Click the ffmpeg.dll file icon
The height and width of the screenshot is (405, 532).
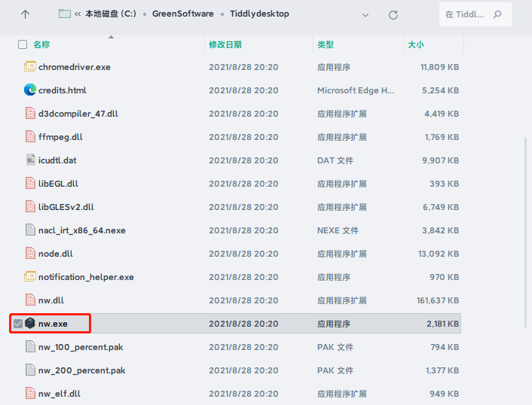pos(30,136)
